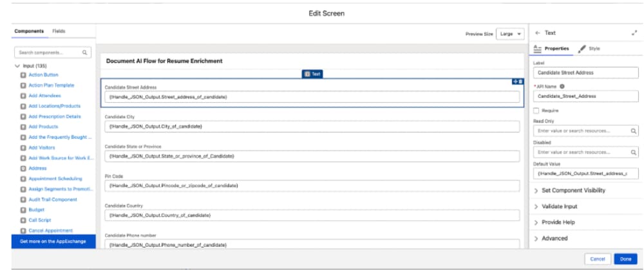This screenshot has height=270, width=644.
Task: Click the blue Text badge above the field
Action: (312, 74)
